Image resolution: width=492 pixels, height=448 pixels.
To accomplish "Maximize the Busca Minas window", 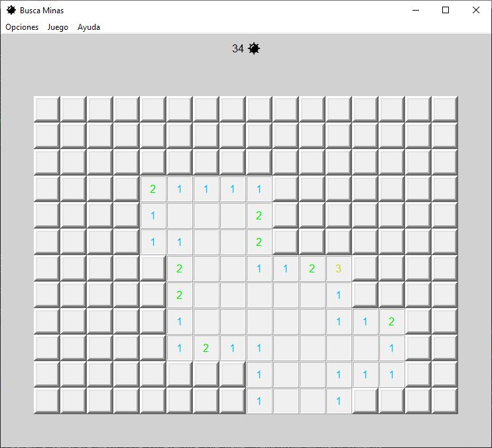I will coord(446,10).
